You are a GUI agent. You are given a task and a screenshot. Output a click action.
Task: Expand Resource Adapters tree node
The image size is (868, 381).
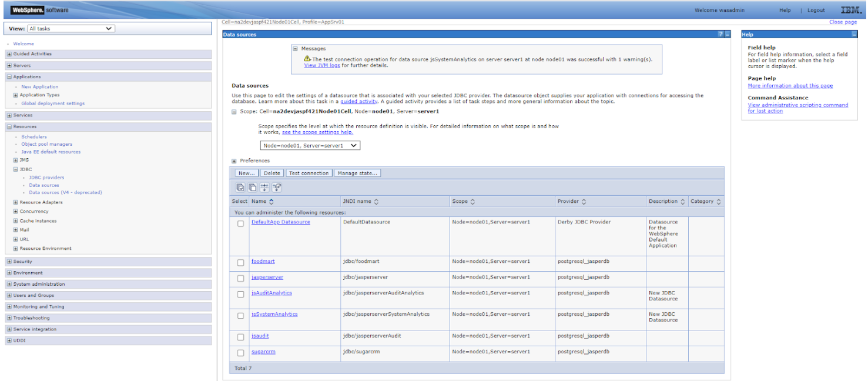point(16,202)
